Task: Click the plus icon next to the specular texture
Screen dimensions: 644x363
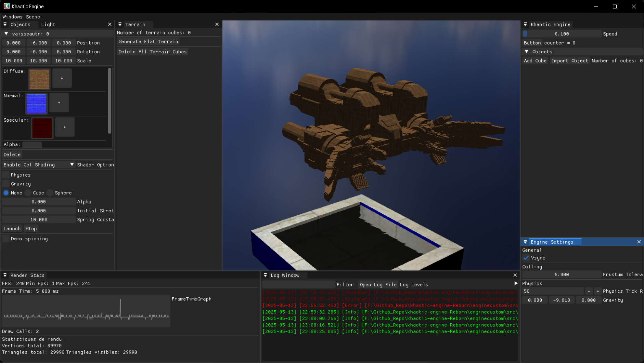Action: 65,127
